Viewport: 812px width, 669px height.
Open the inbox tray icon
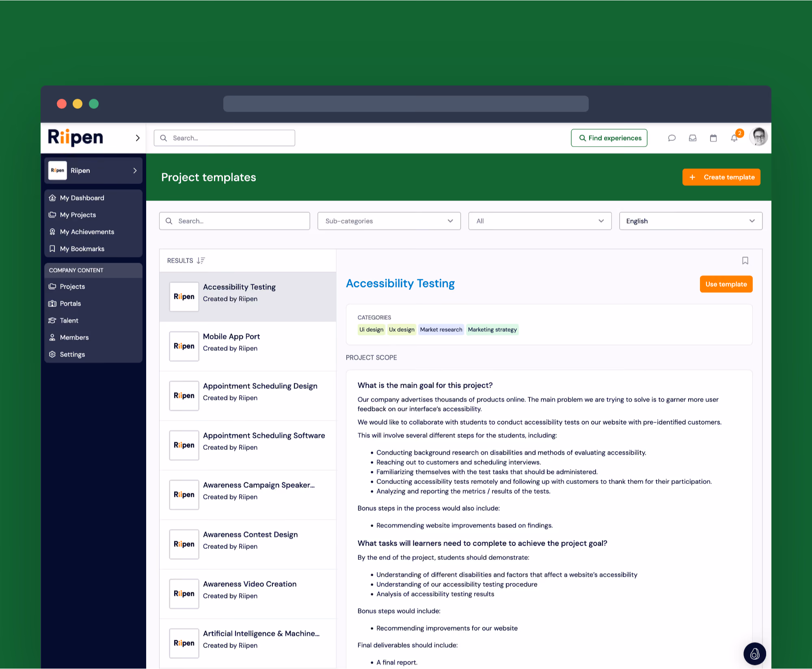(693, 138)
